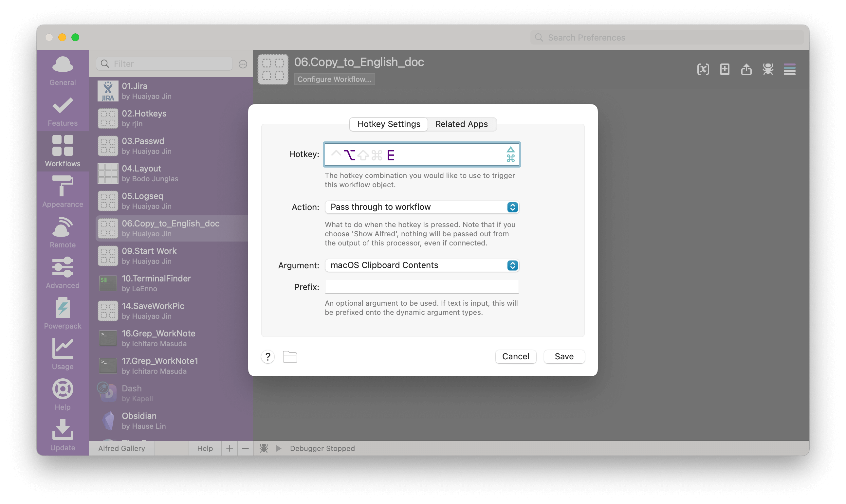
Task: Select the 05.Logseq workflow
Action: (172, 201)
